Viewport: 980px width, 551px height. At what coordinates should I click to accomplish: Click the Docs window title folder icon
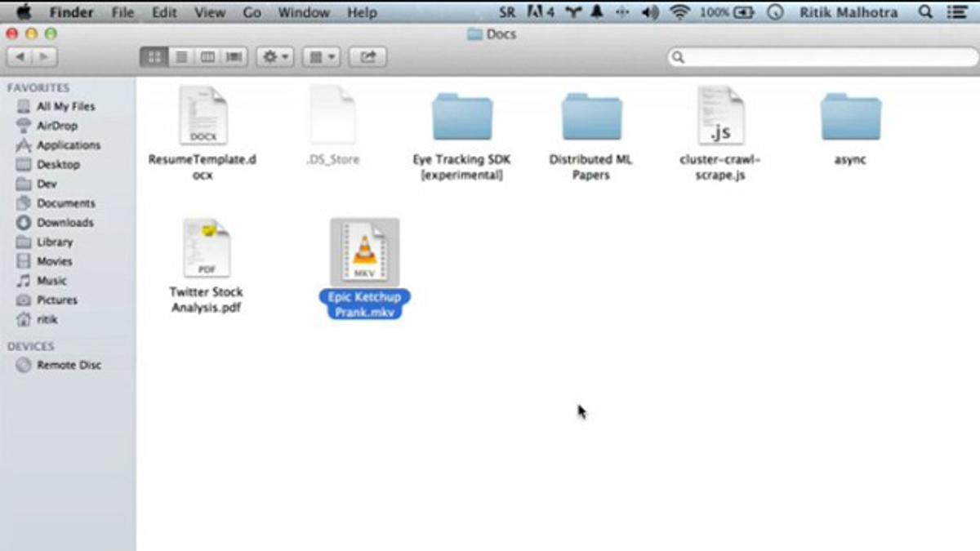point(474,34)
